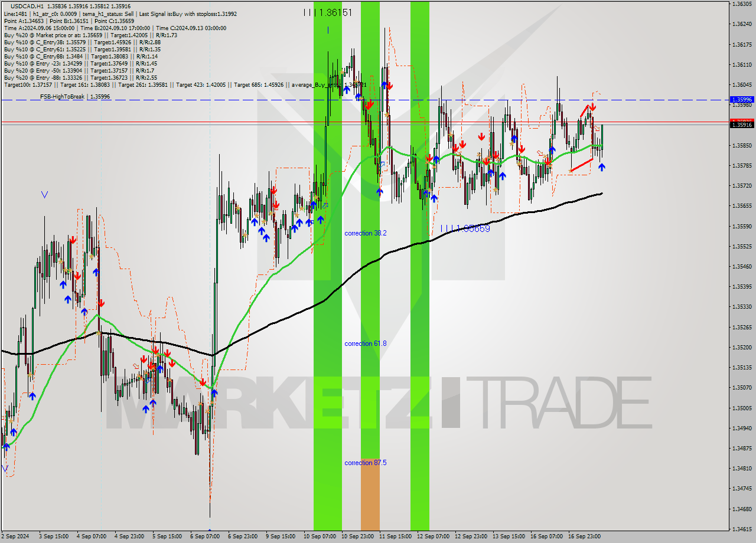Image resolution: width=756 pixels, height=543 pixels.
Task: Click the 'Target100: 1.37157' targets line
Action: 185,85
